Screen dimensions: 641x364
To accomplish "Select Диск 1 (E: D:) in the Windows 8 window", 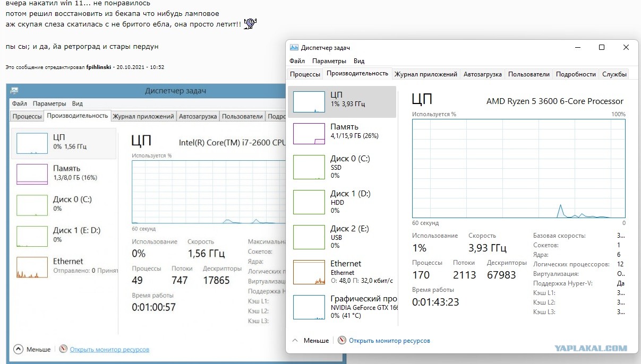I will coord(64,236).
